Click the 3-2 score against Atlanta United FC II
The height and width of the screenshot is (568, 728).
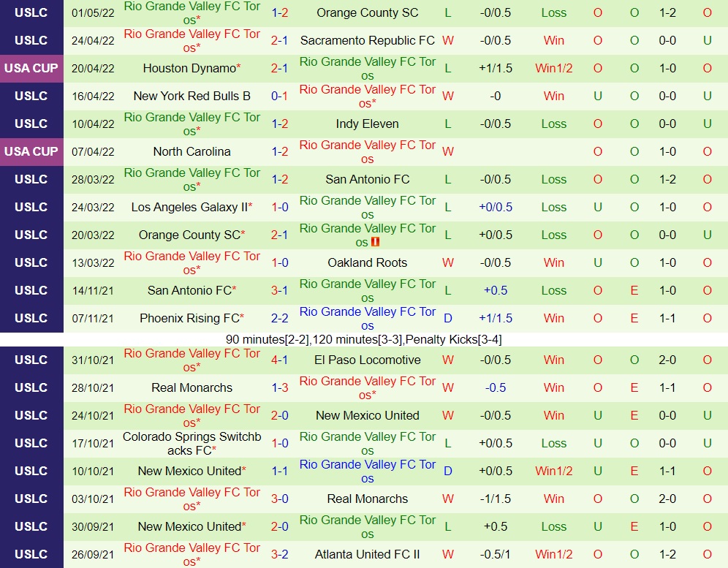tap(279, 555)
